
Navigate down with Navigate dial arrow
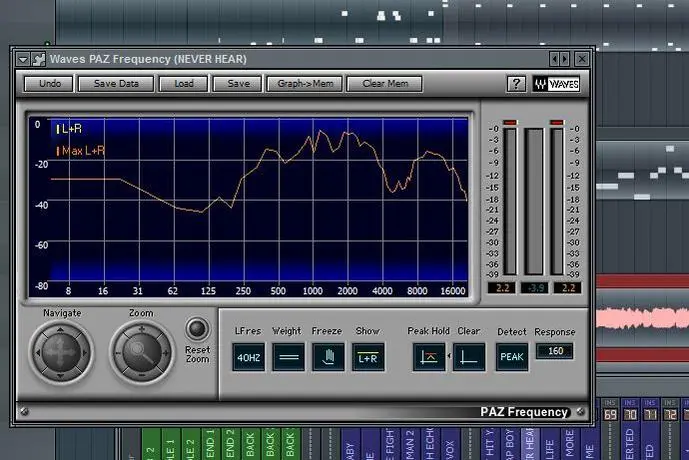tap(61, 375)
